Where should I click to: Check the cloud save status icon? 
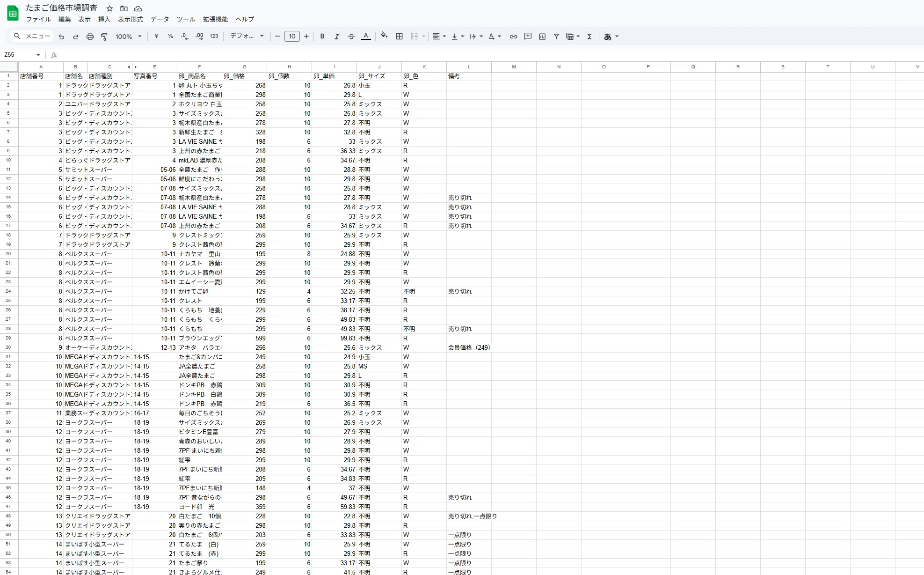138,8
